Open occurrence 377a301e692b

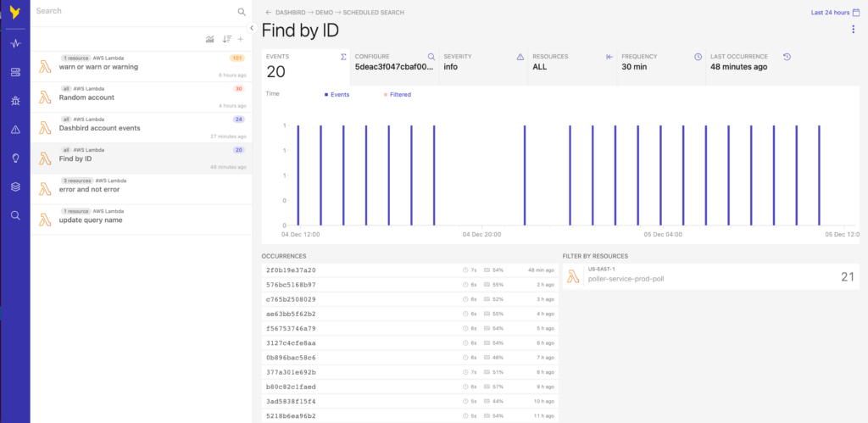pos(410,372)
